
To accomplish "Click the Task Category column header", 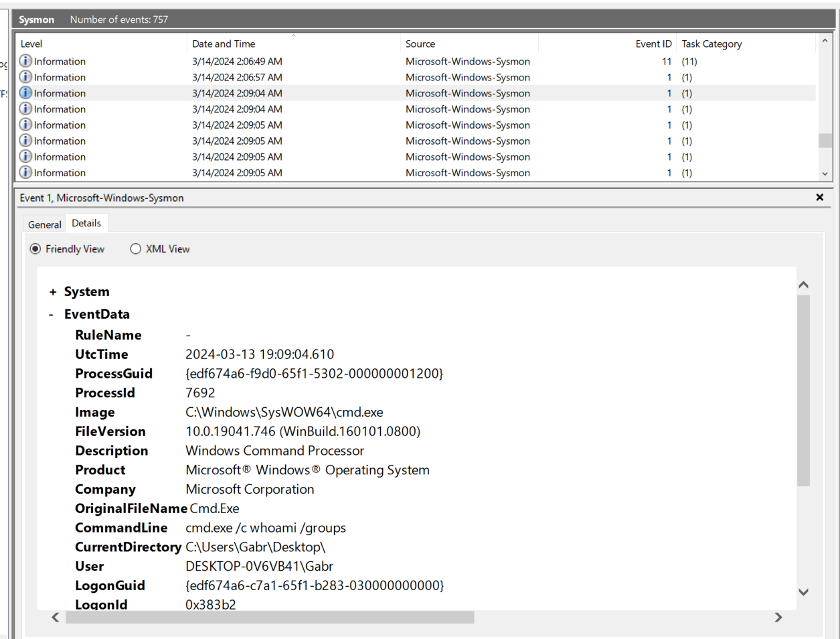I will point(711,44).
